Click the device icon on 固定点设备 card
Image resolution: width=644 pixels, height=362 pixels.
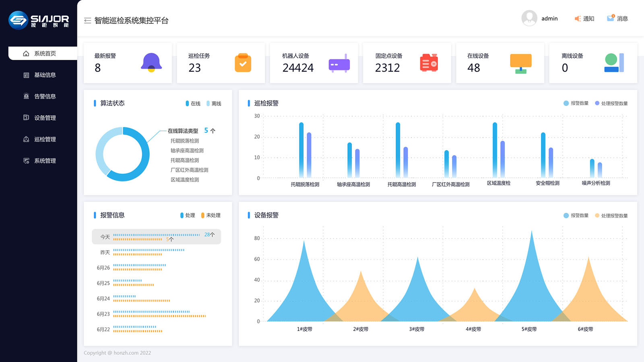coord(429,63)
